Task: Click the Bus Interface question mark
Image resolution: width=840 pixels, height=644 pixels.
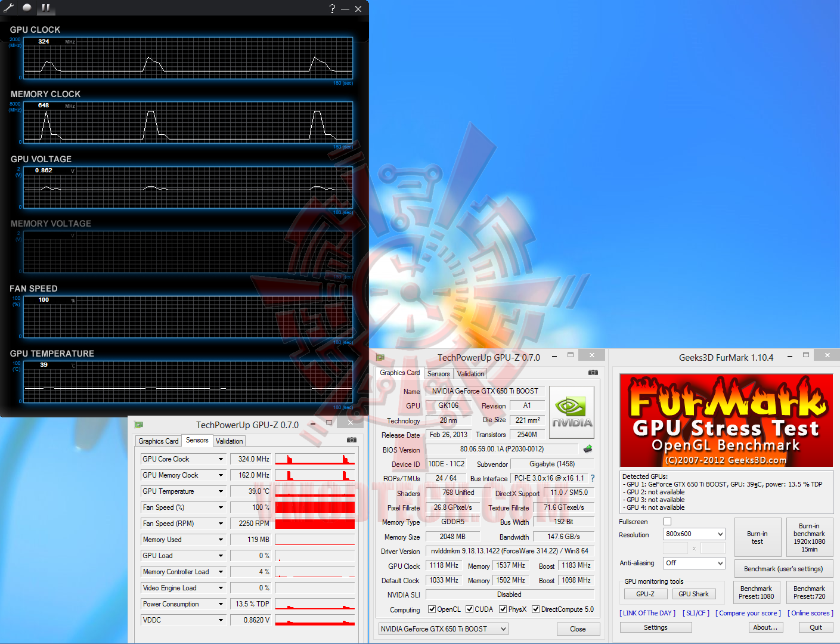Action: tap(593, 478)
